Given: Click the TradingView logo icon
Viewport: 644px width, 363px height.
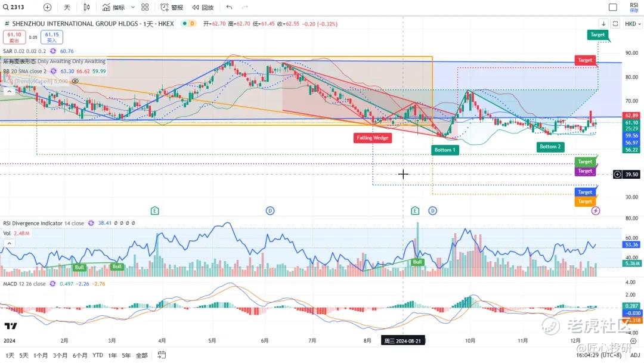Looking at the screenshot, I should point(11,326).
